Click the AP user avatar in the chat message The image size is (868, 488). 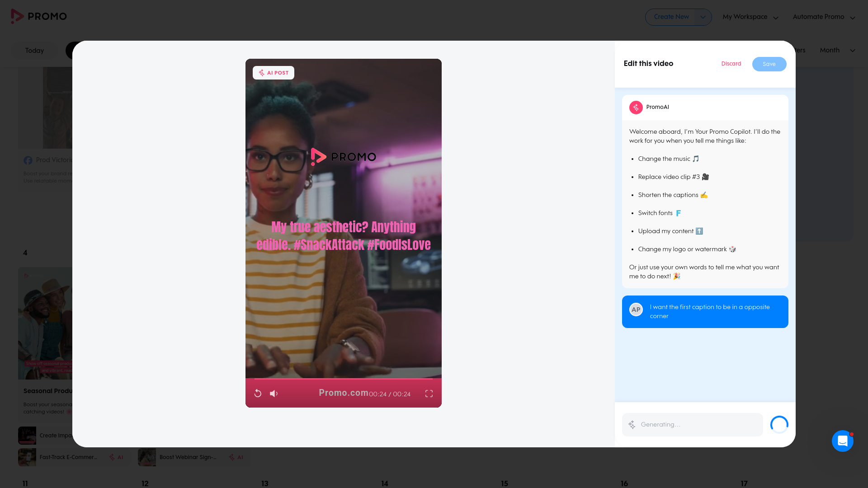[636, 310]
